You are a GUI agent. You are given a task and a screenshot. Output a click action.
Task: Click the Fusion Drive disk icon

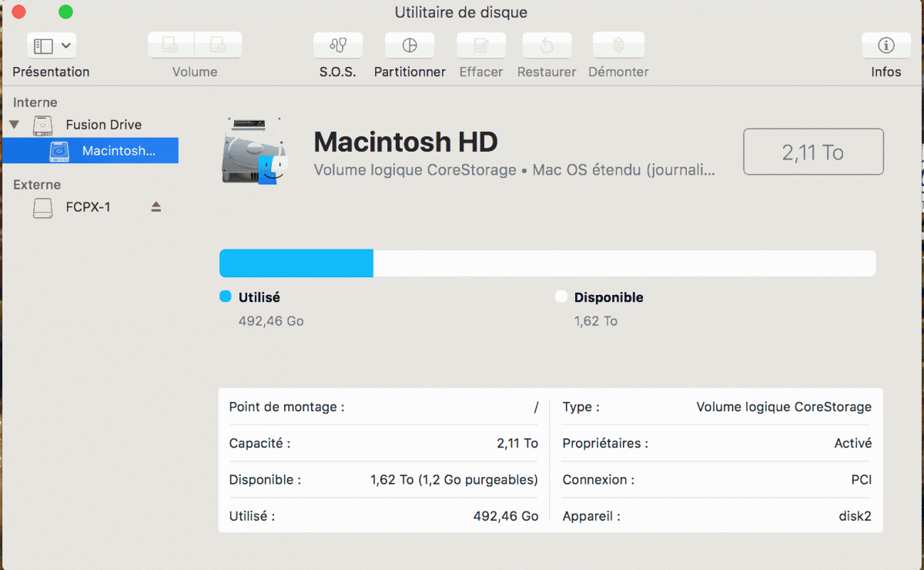(43, 125)
